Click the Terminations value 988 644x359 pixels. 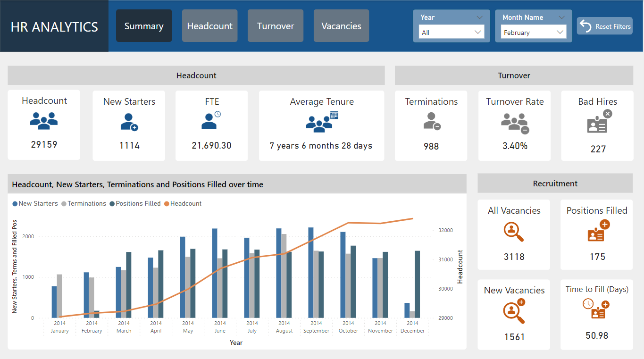tap(431, 147)
